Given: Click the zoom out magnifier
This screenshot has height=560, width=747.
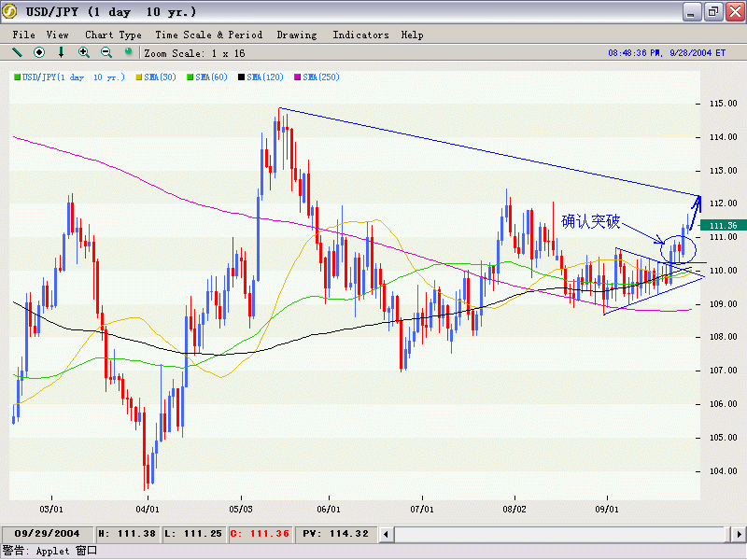Looking at the screenshot, I should click(106, 52).
